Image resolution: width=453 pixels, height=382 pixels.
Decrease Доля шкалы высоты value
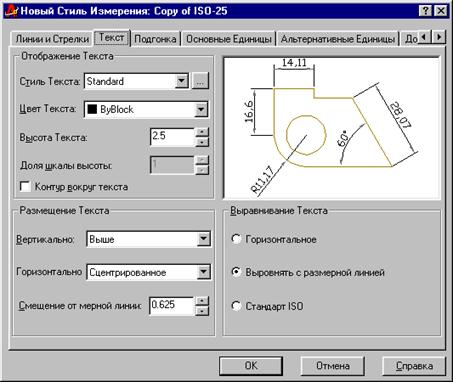pos(202,170)
